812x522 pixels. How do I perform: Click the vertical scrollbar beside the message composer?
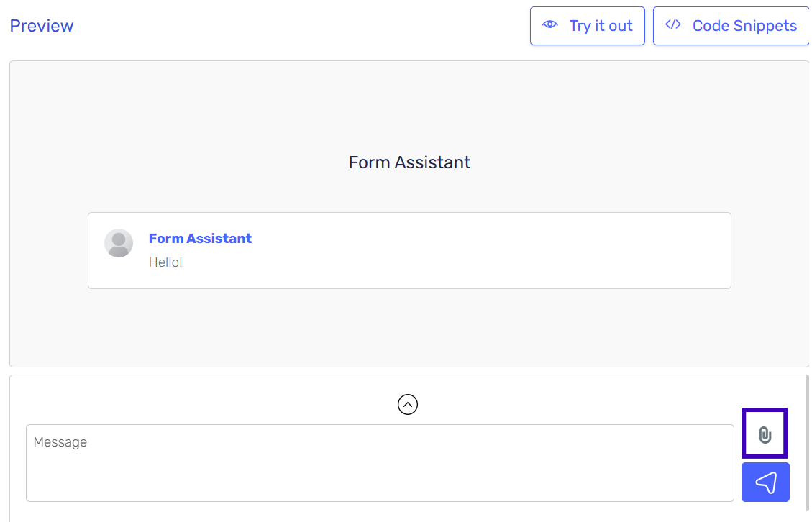tap(807, 445)
